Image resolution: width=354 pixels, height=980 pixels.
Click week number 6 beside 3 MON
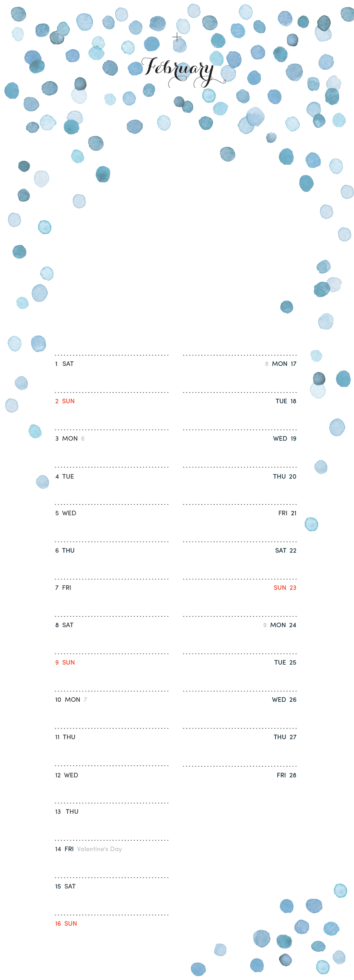click(83, 438)
